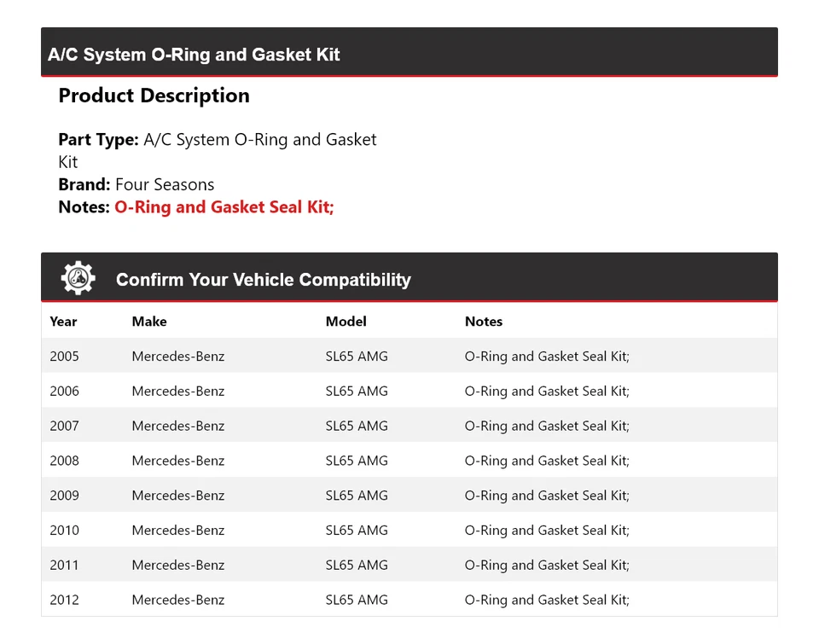Select the 2006 year cell
The width and height of the screenshot is (819, 644).
coord(64,392)
